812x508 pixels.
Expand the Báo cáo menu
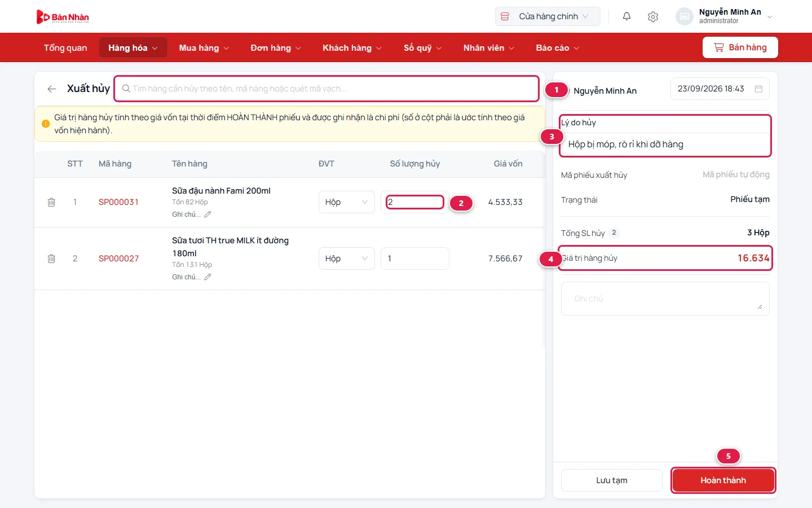558,48
